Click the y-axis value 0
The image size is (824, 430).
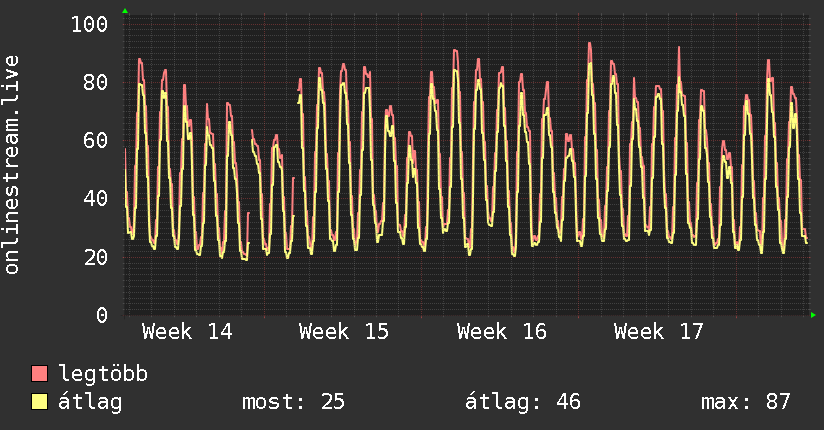[102, 315]
